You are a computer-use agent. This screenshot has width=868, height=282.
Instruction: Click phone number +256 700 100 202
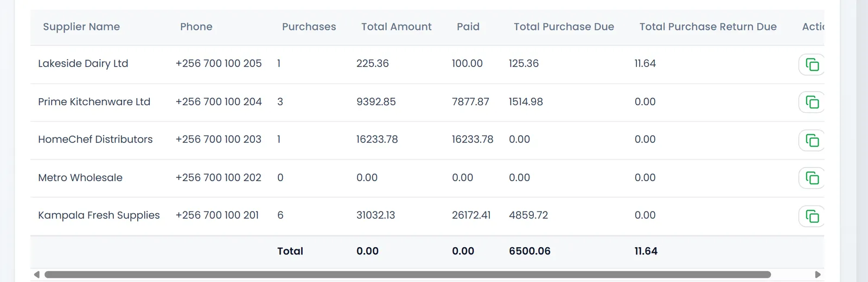(219, 177)
